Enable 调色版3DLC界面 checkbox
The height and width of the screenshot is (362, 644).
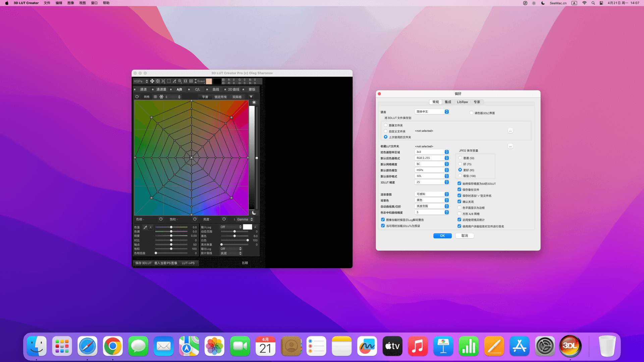471,113
